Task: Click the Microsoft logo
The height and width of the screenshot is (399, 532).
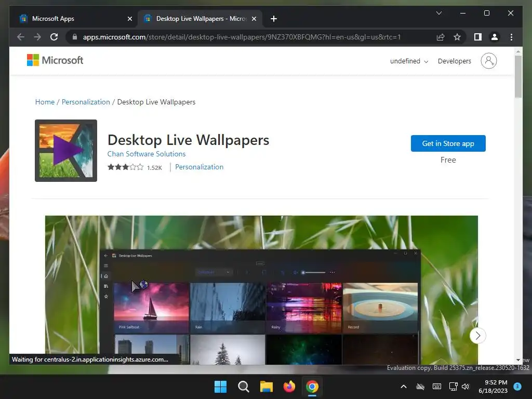Action: tap(55, 60)
